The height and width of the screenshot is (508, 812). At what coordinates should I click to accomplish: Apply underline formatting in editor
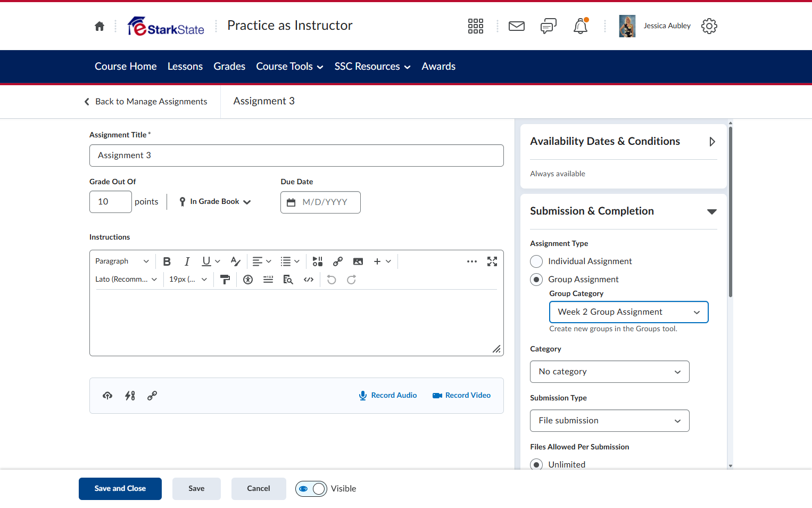(206, 261)
